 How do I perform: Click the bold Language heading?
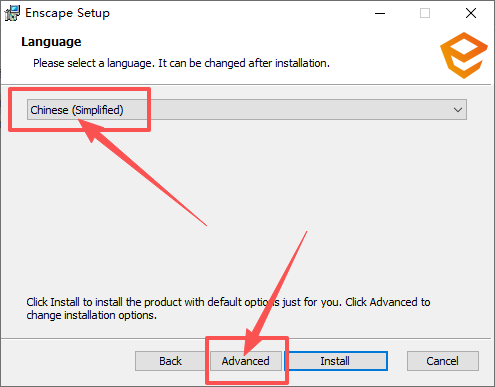(51, 42)
